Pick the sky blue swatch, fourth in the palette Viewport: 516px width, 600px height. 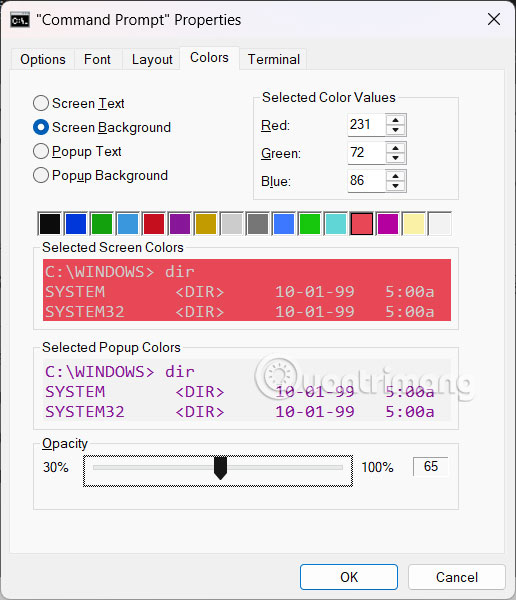(128, 224)
